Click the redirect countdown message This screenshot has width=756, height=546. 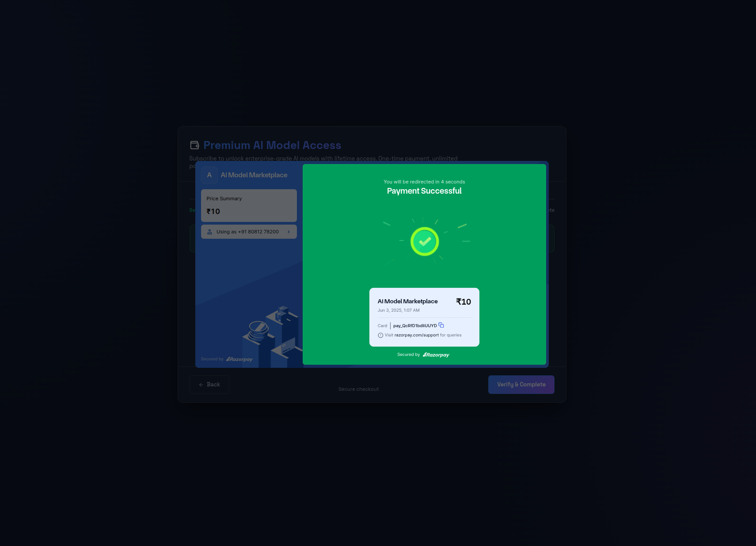(x=424, y=182)
